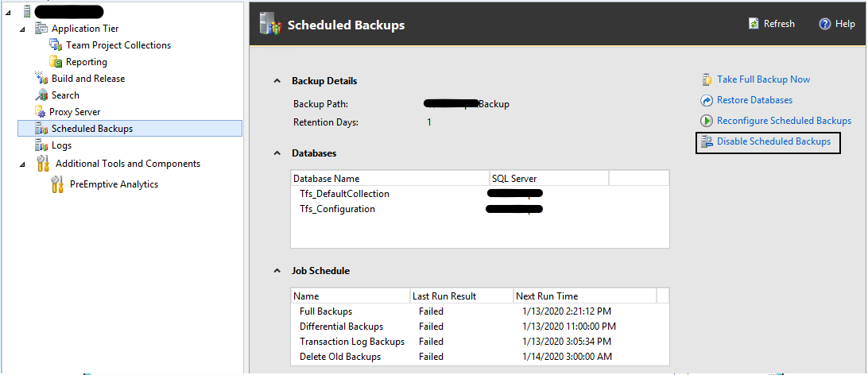The image size is (868, 375).
Task: Click the 1/13/2020 11:00:00 PM run time
Action: [569, 327]
